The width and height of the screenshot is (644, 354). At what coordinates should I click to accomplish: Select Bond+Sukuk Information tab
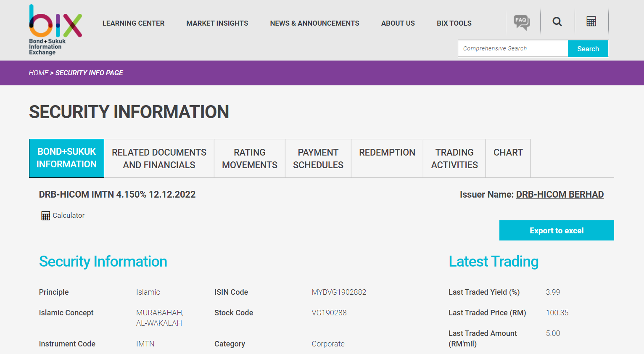pos(66,158)
